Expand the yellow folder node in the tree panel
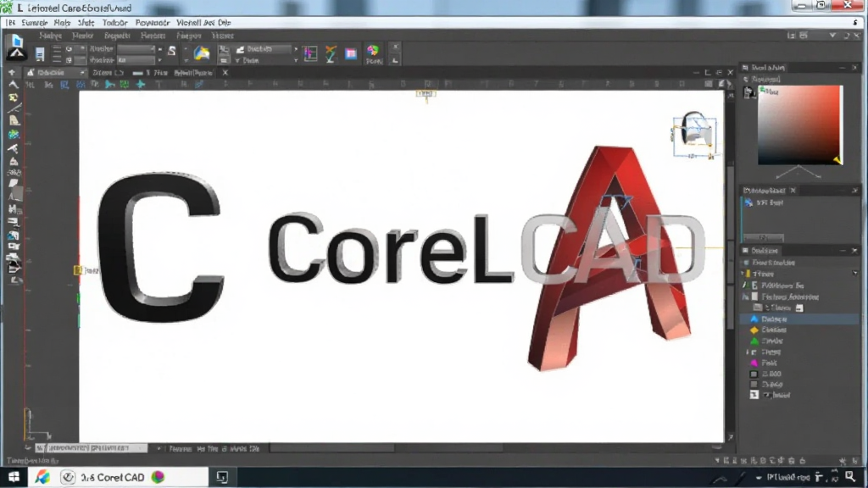The height and width of the screenshot is (488, 868). [743, 274]
